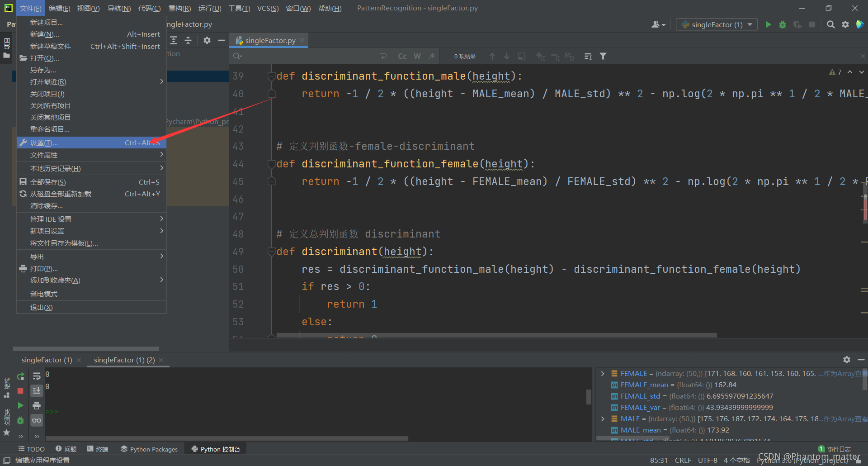The image size is (868, 466).
Task: Open the Terminal tool window tab
Action: point(98,449)
